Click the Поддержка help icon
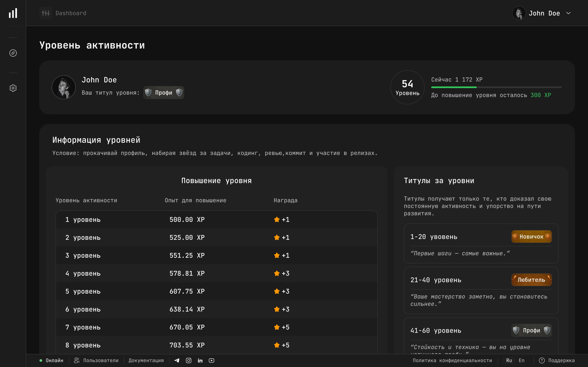 (542, 360)
